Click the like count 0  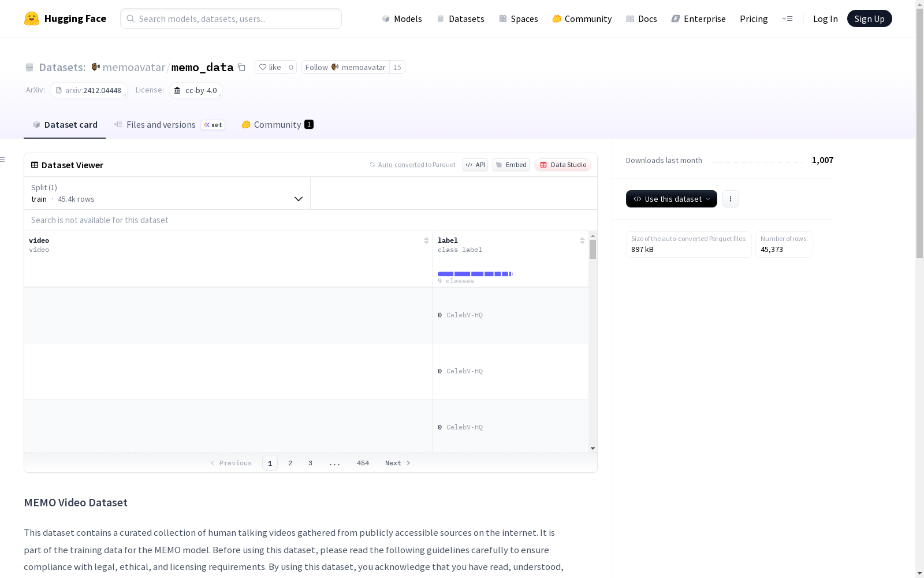tap(290, 67)
